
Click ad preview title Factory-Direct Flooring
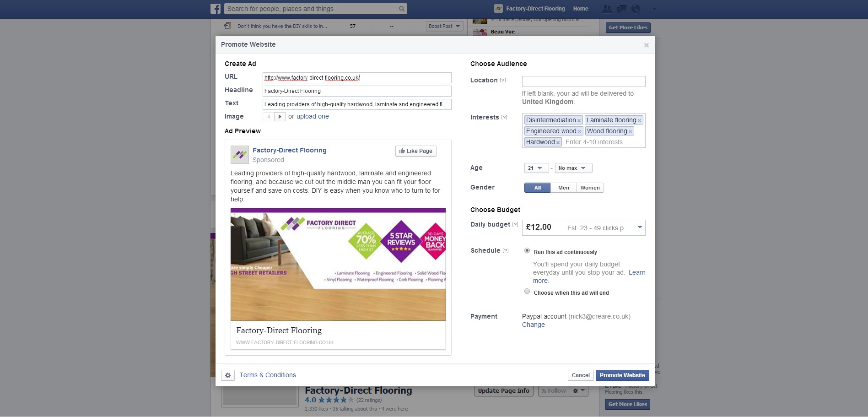279,330
